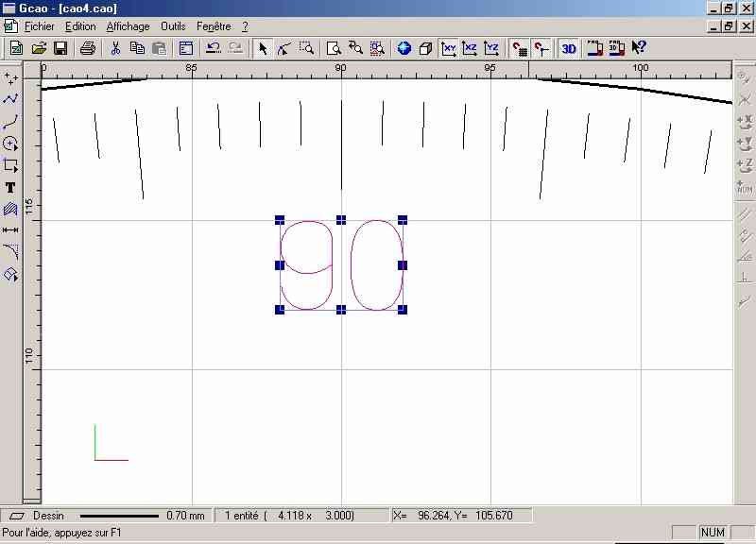Select the rectangle drawing tool
Image resolution: width=756 pixels, height=544 pixels.
[x=10, y=165]
